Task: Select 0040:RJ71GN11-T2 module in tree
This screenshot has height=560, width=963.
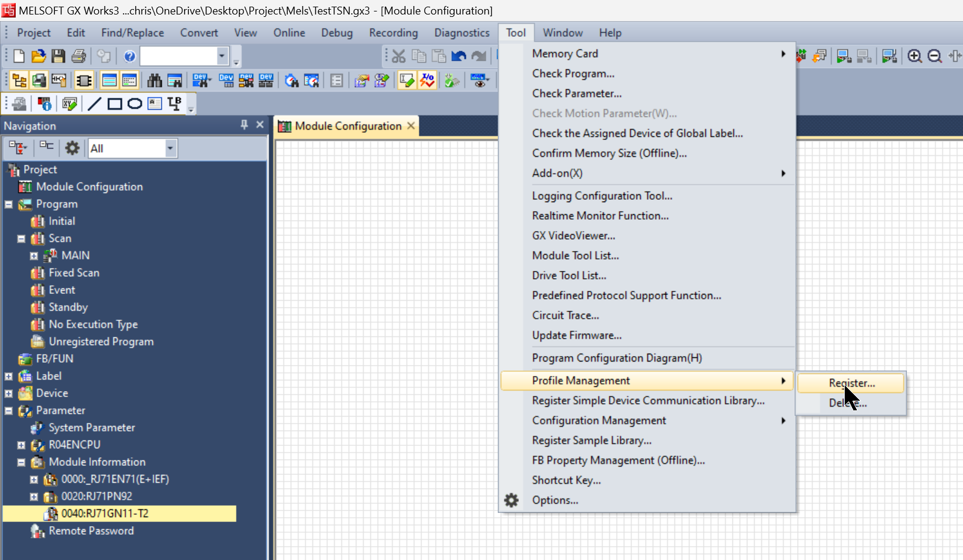Action: (104, 514)
